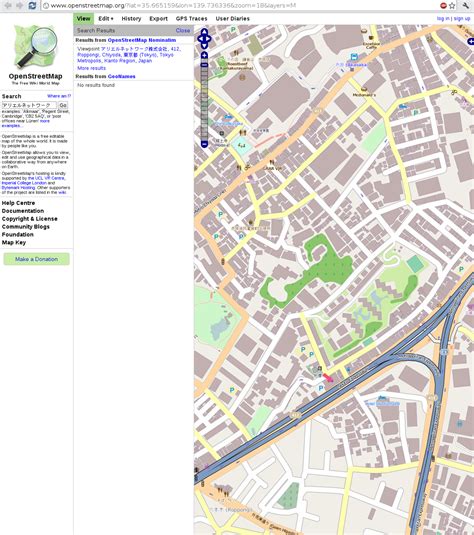474x535 pixels.
Task: Reload the page with the refresh icon
Action: click(x=32, y=5)
